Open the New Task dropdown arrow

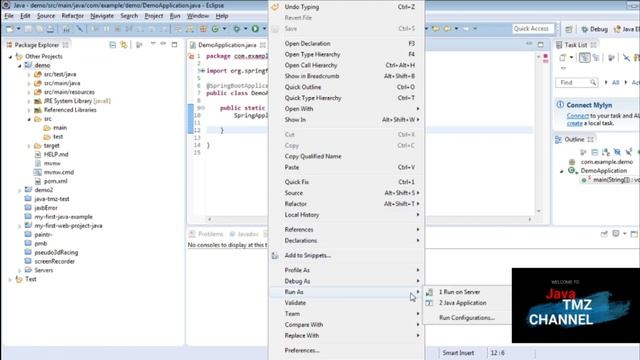571,58
